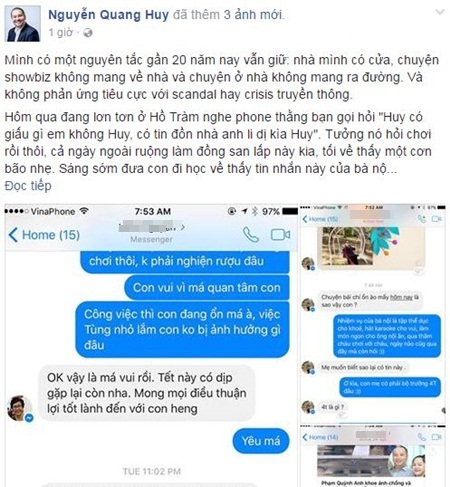The height and width of the screenshot is (487, 450).
Task: Click the 'Con vui vì má quan tâm con' bubble
Action: tap(207, 287)
